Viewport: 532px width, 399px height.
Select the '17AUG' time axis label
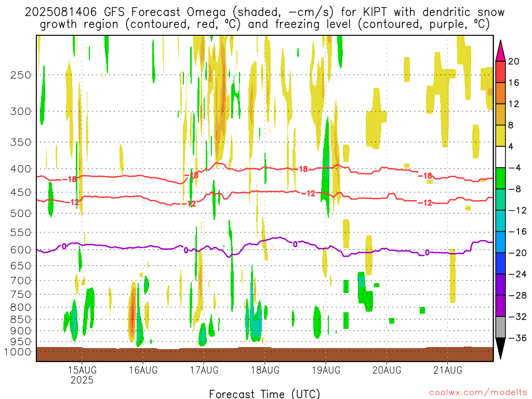[x=204, y=370]
